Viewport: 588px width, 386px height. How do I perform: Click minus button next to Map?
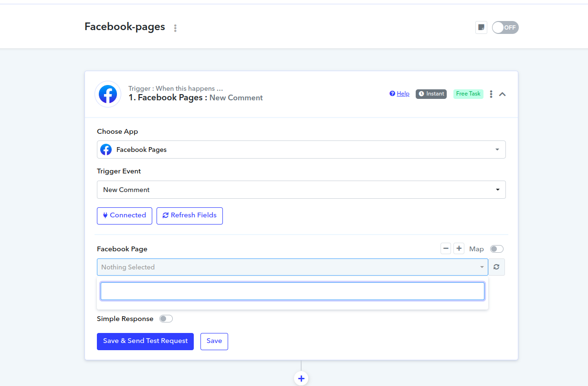(x=446, y=248)
